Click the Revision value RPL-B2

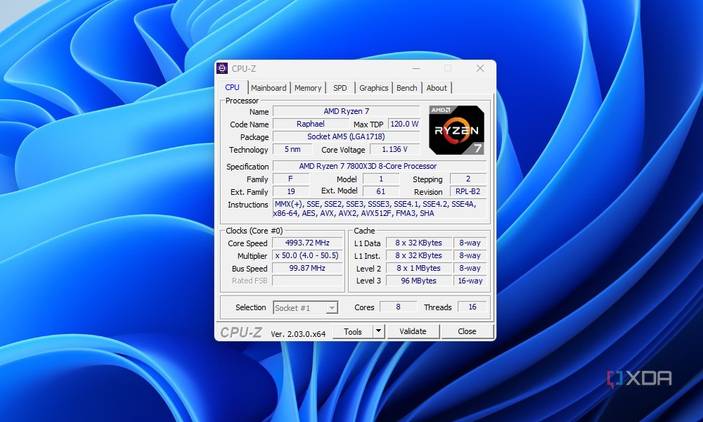coord(468,191)
